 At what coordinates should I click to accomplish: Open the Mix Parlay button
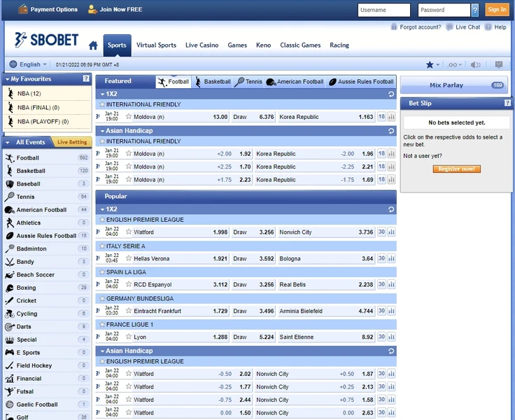point(456,85)
